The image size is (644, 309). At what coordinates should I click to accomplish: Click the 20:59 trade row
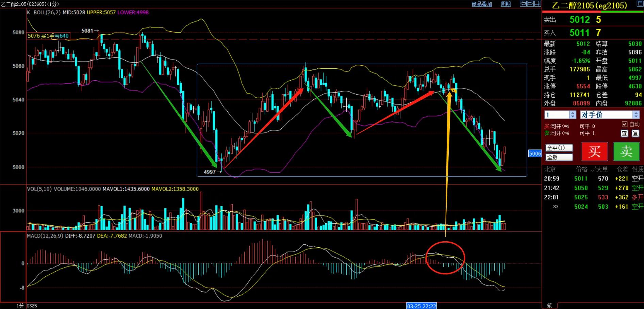tap(593, 179)
